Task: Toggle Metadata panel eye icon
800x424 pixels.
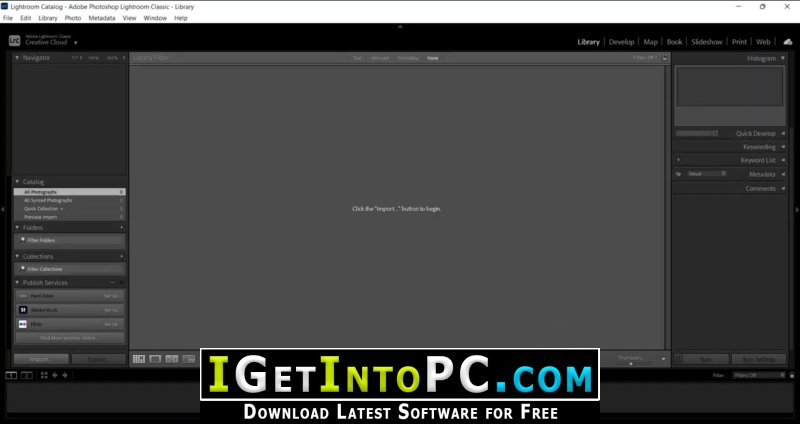Action: pyautogui.click(x=679, y=174)
